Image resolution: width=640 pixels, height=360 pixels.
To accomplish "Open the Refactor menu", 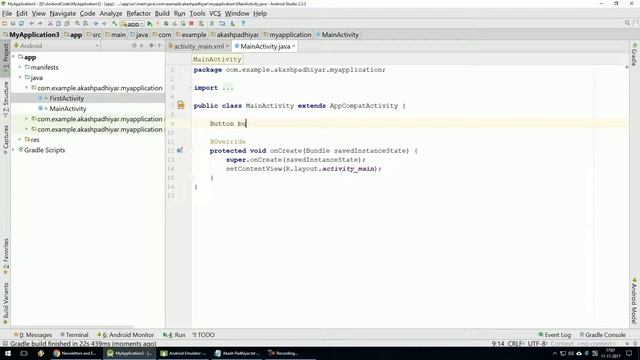I will click(x=138, y=13).
